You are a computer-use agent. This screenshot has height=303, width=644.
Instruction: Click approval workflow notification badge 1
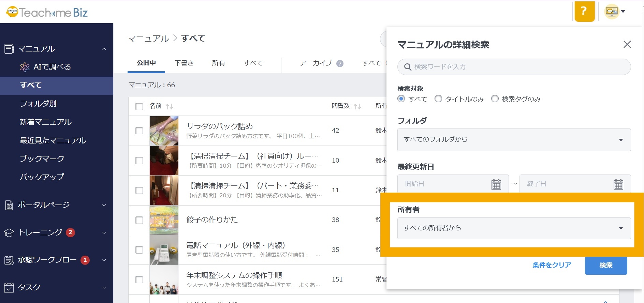coord(85,260)
